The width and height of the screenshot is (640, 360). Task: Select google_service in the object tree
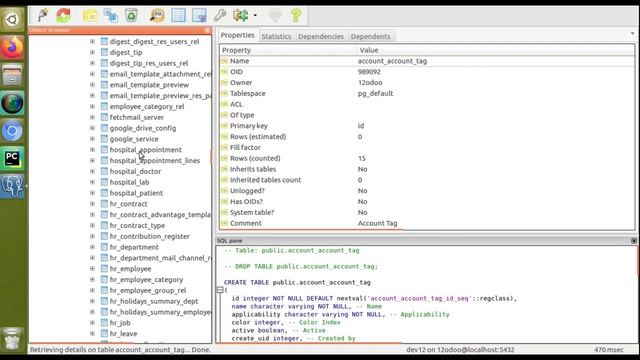point(134,139)
